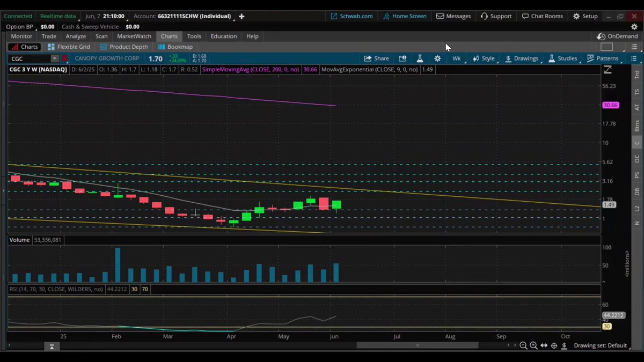
Task: Click the L2 sidebar tab
Action: (x=637, y=208)
